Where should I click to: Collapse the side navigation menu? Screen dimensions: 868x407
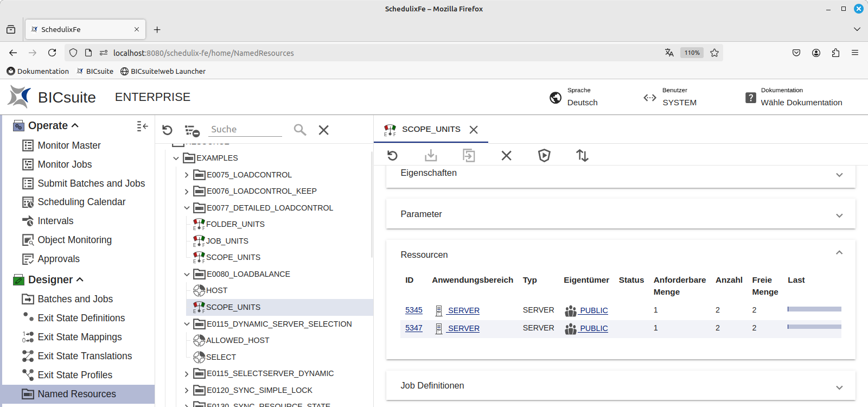[x=142, y=126]
